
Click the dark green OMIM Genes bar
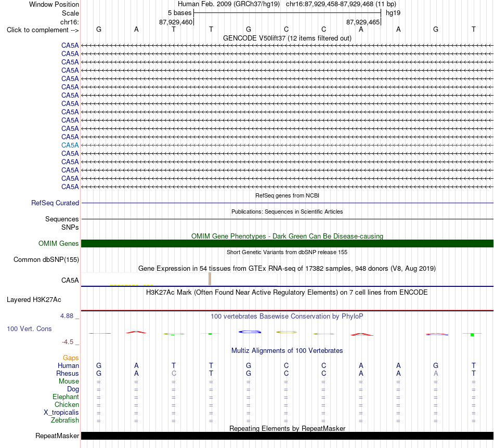(x=287, y=243)
